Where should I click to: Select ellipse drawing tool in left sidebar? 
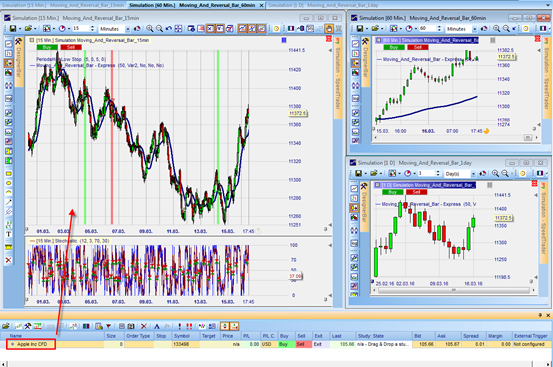pos(8,183)
